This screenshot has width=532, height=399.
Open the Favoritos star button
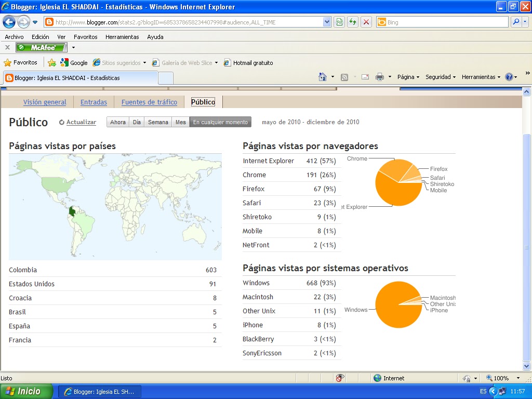click(20, 62)
